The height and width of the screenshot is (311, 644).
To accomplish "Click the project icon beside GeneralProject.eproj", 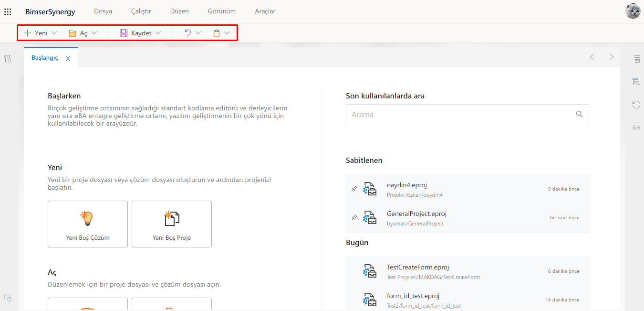I will click(370, 218).
